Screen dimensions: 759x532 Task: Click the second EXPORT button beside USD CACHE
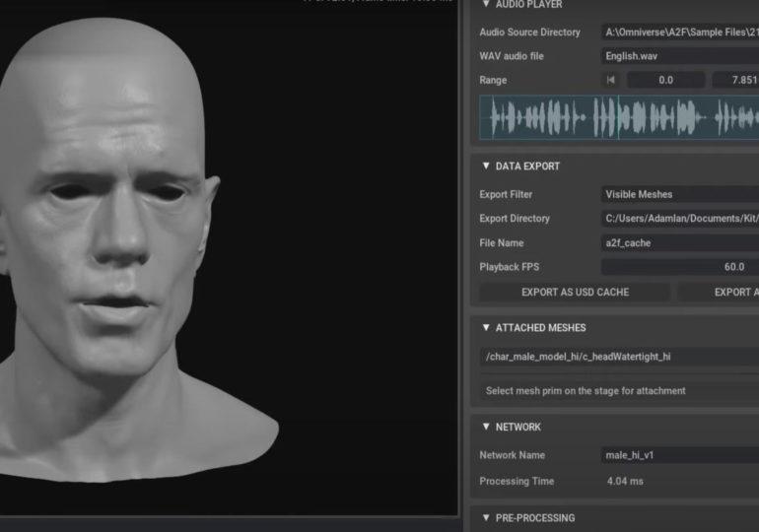point(719,293)
